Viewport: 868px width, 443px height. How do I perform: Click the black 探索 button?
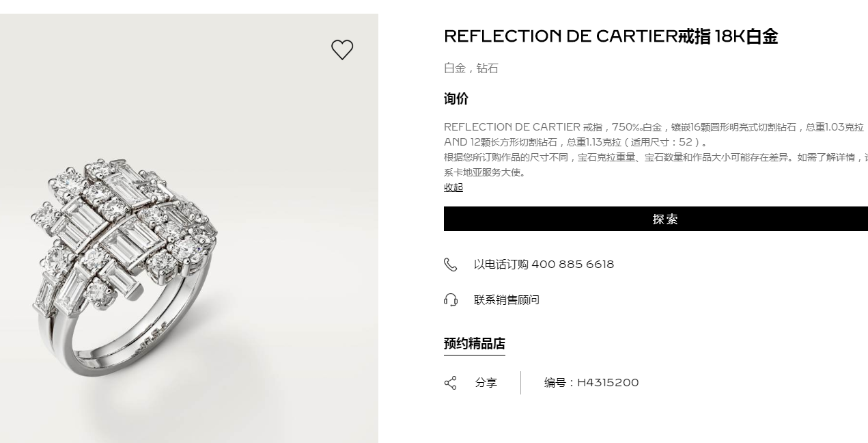pyautogui.click(x=656, y=219)
